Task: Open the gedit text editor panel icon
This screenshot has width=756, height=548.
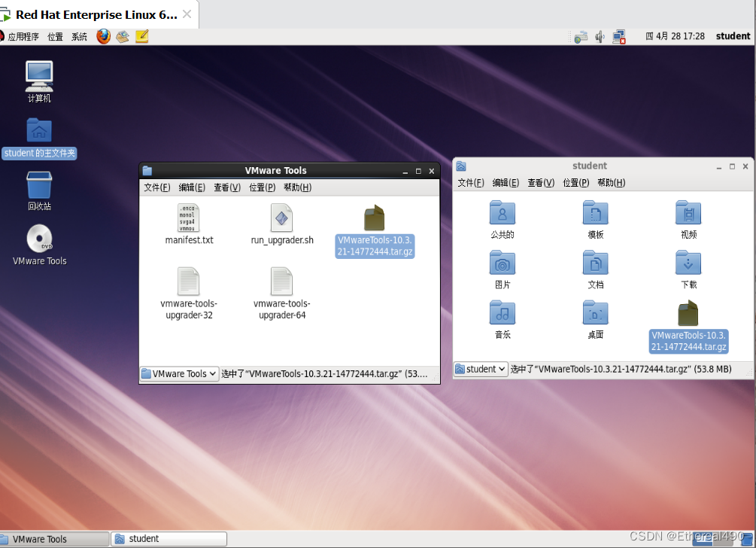Action: click(x=141, y=35)
